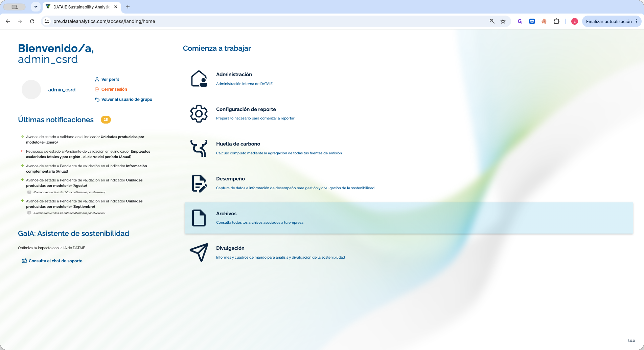The width and height of the screenshot is (644, 350).
Task: Expand the tab search dropdown arrow
Action: [x=36, y=7]
